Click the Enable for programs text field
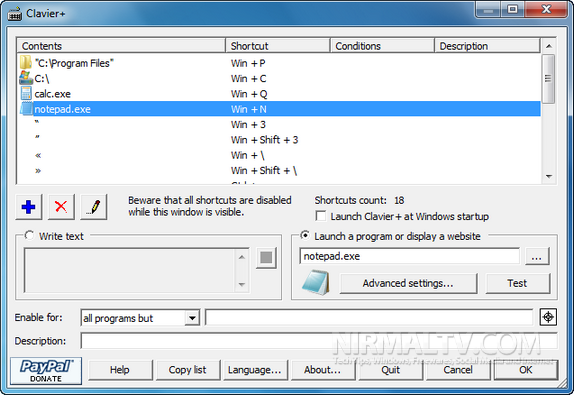Image resolution: width=574 pixels, height=395 pixels. (369, 317)
